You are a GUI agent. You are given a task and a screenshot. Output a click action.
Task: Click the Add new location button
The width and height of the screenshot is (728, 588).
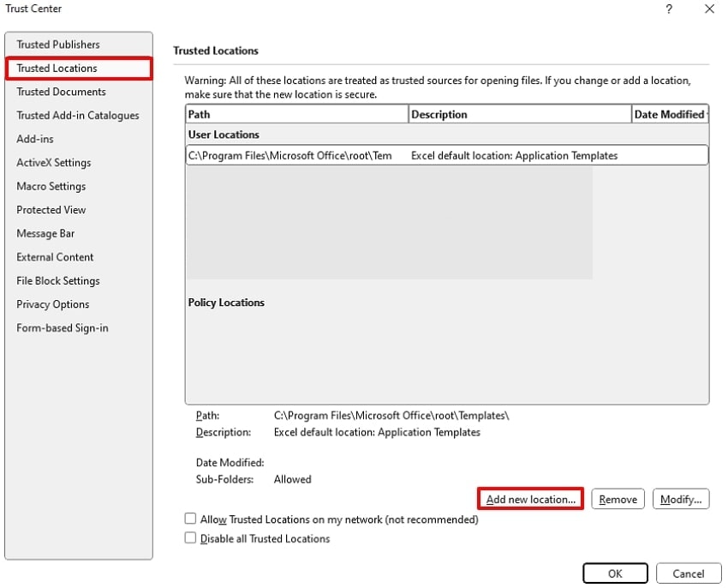[530, 500]
